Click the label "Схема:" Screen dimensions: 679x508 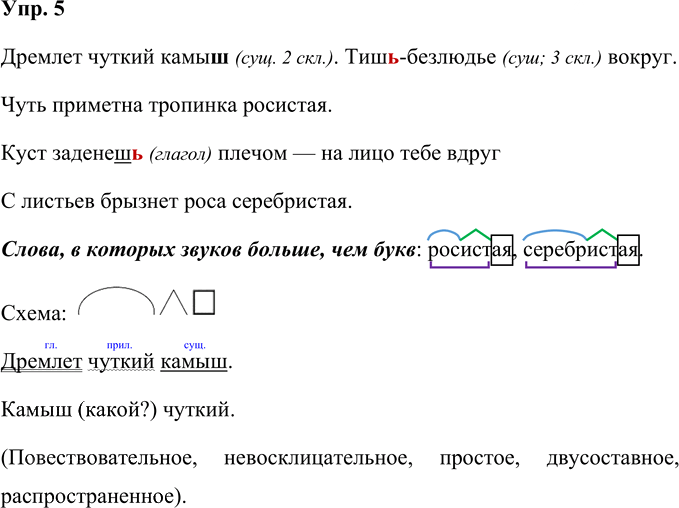(x=34, y=313)
